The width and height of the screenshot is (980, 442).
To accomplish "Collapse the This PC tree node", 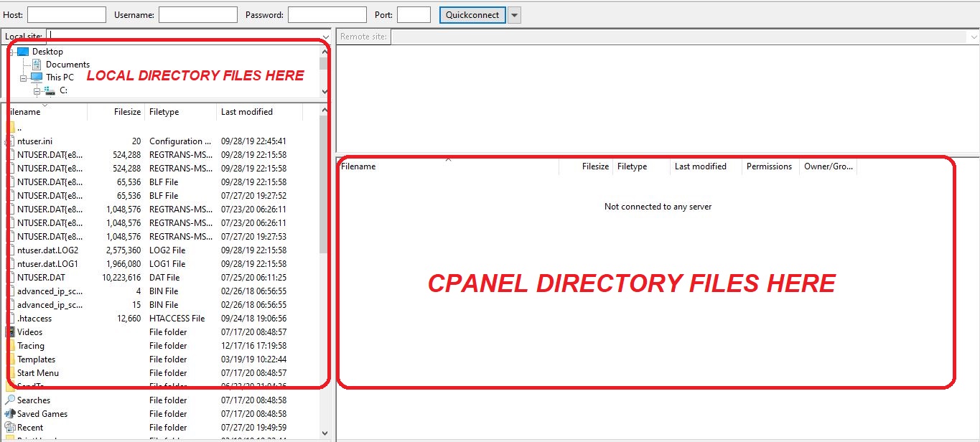I will (x=23, y=77).
